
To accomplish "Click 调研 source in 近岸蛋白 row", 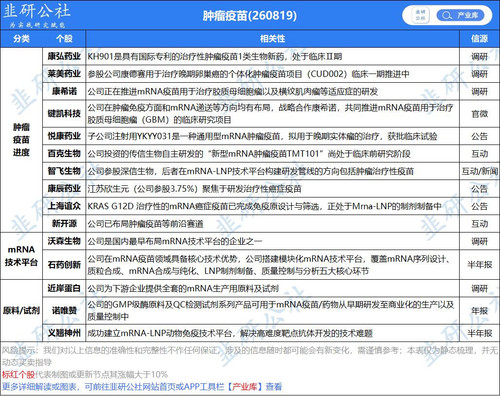I will click(479, 288).
